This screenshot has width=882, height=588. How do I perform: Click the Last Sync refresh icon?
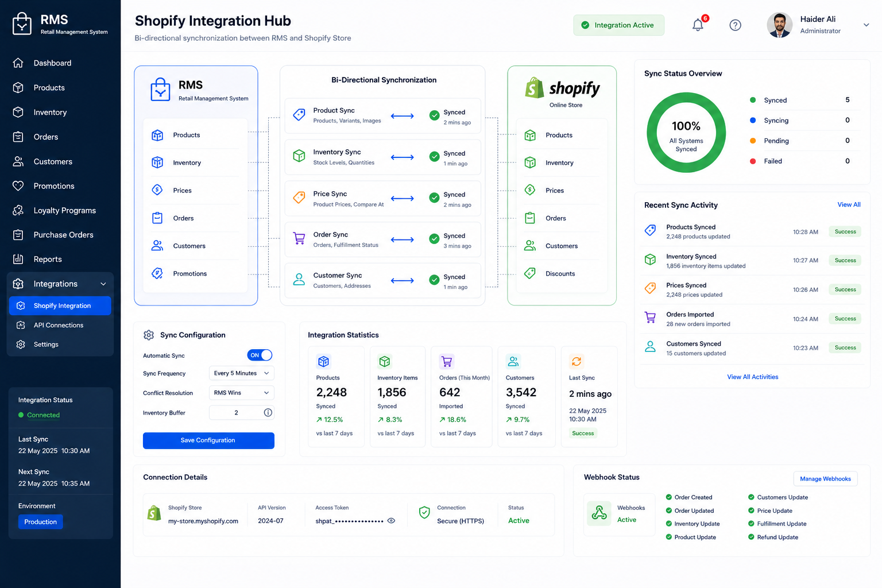tap(577, 361)
